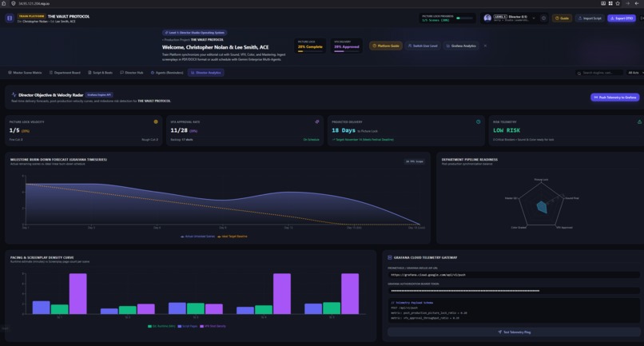Viewport: 644px width, 346px height.
Task: Click the Train Platform logo icon
Action: point(10,18)
